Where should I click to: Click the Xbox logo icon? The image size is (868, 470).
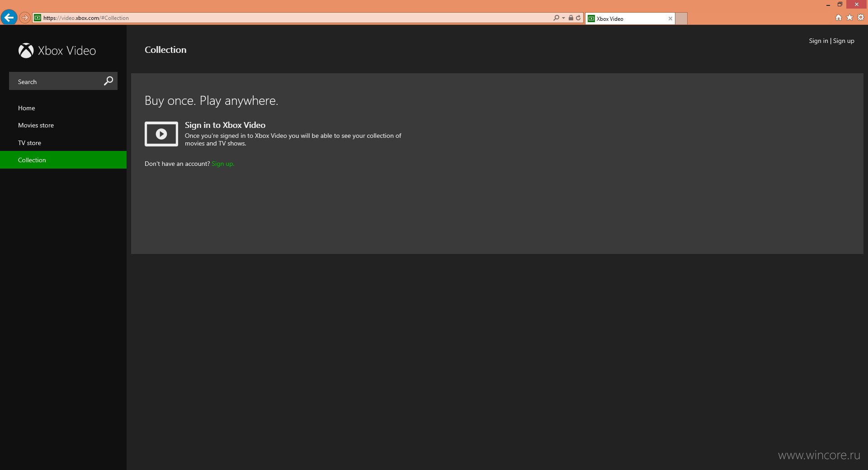tap(26, 51)
